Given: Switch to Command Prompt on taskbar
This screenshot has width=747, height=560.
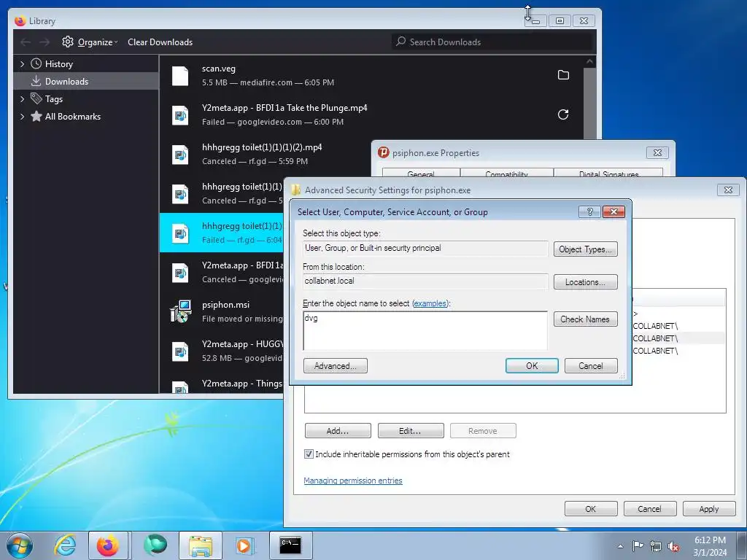Looking at the screenshot, I should (290, 545).
